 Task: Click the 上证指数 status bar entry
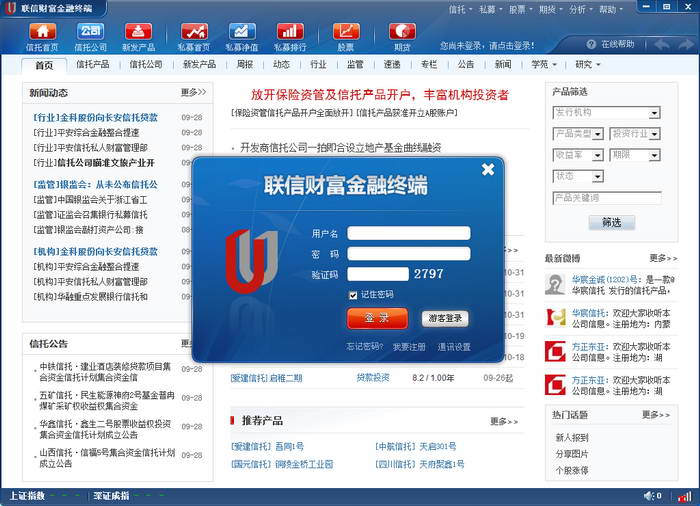[x=27, y=496]
